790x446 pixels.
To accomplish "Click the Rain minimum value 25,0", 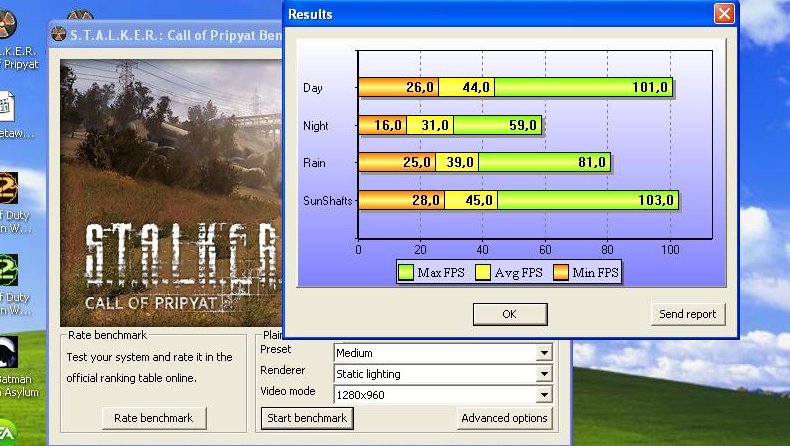I will (x=417, y=162).
